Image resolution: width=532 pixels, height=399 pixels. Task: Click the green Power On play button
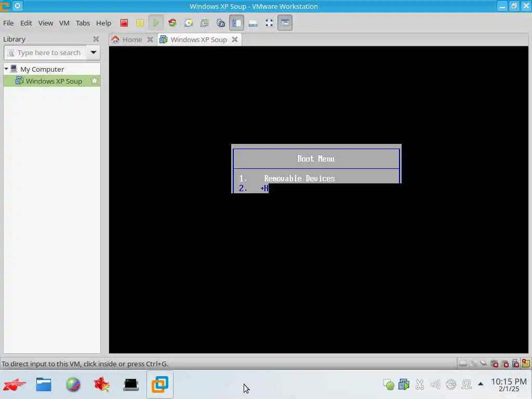coord(156,23)
